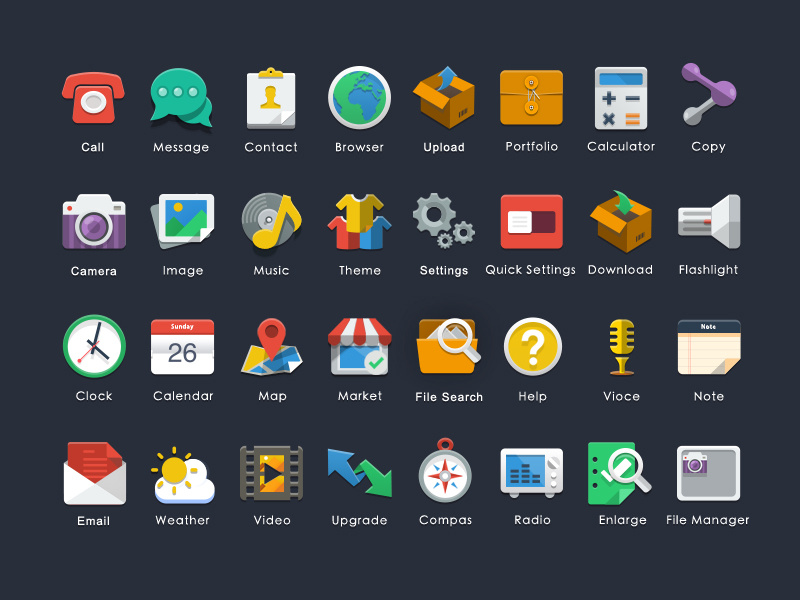
Task: Open the Call app icon
Action: (93, 97)
